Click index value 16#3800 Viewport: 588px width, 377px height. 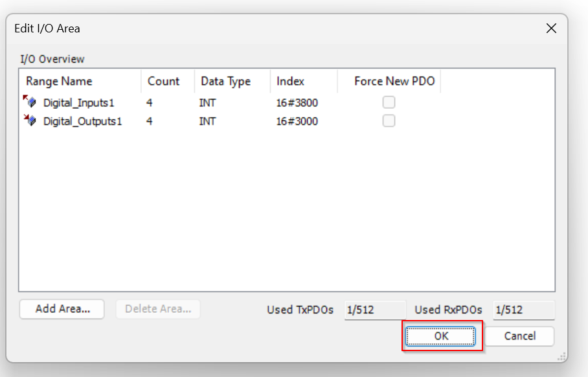297,103
